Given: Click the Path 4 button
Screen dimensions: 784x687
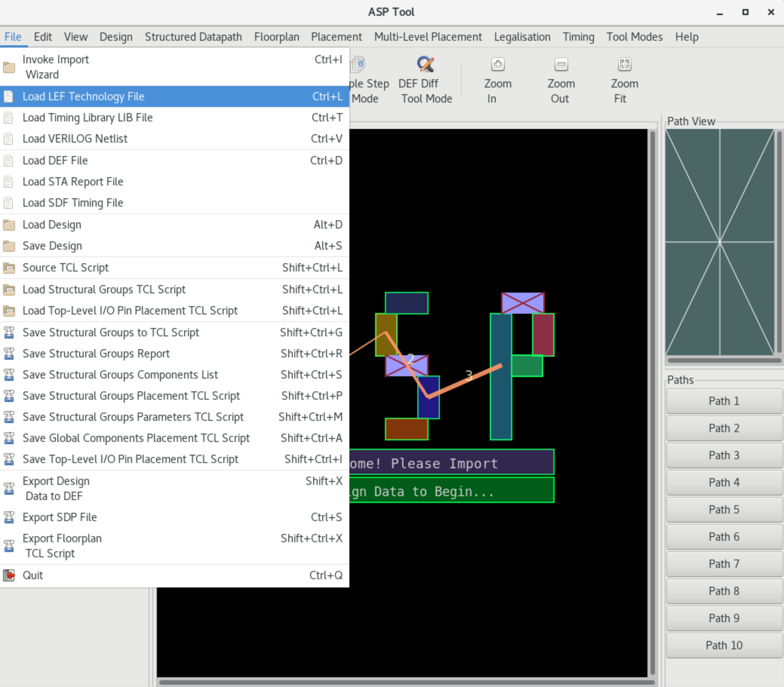Looking at the screenshot, I should pos(724,482).
